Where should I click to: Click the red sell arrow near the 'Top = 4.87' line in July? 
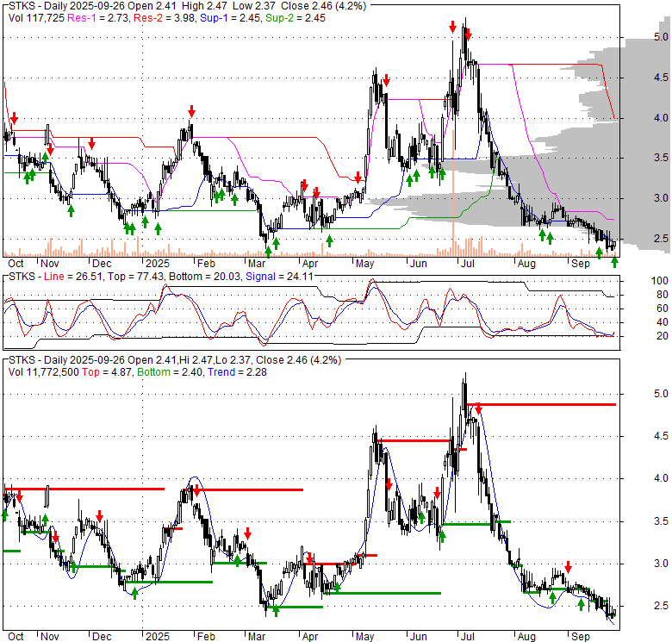tap(478, 408)
